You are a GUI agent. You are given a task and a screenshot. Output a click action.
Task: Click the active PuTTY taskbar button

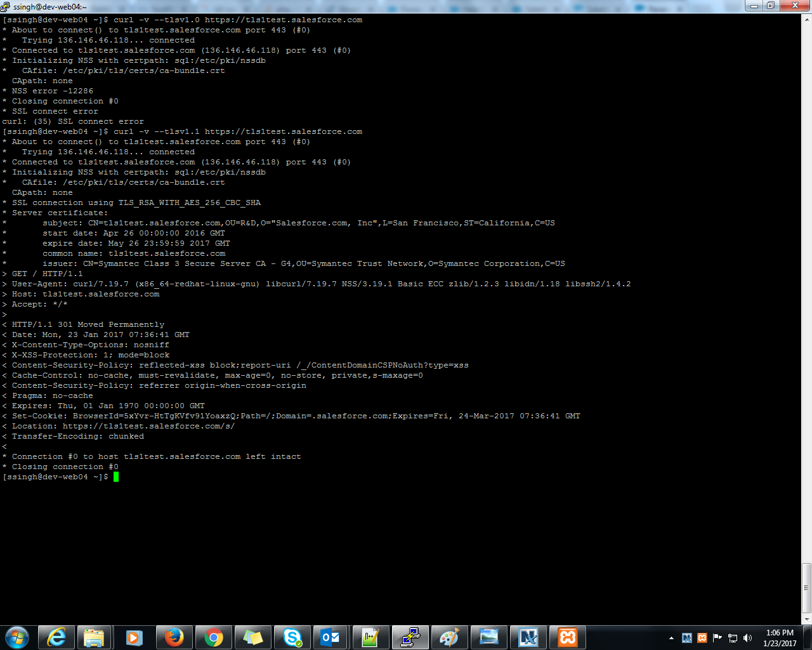pos(410,637)
